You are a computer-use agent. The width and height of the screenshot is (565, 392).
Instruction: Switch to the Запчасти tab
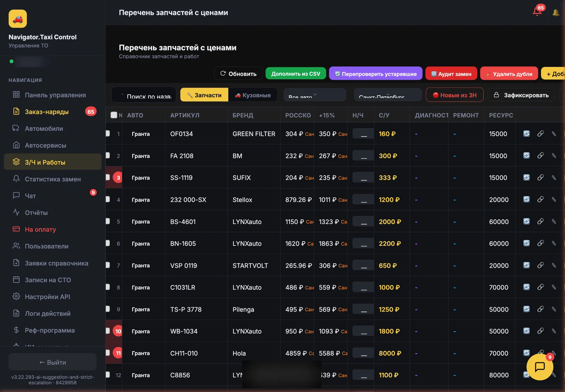[204, 95]
